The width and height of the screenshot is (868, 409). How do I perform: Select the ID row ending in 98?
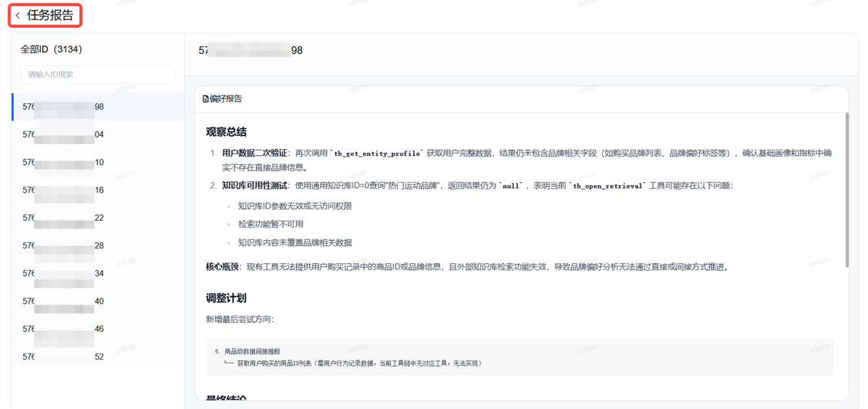click(x=98, y=107)
